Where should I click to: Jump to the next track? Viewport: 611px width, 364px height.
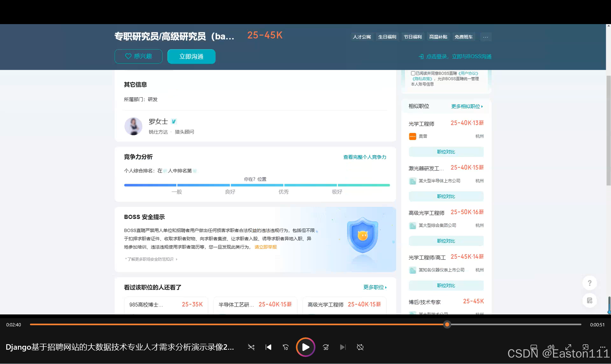click(343, 347)
